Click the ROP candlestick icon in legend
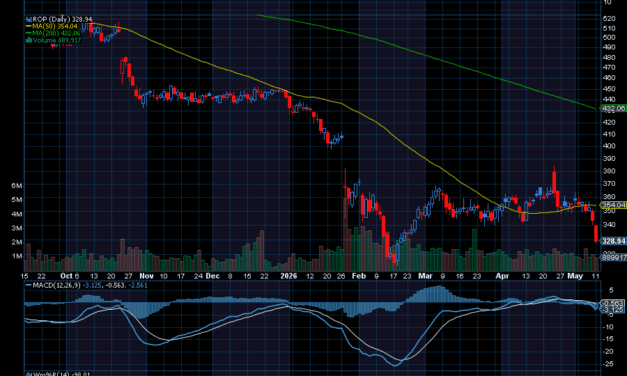This screenshot has height=376, width=627. 28,19
